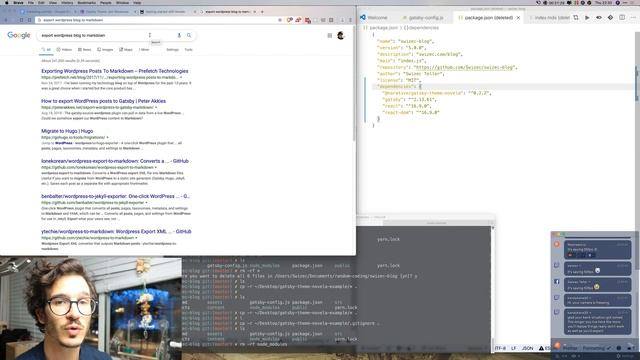Click the VS Code logo icon
Screen dimensions: 640x360
pyautogui.click(x=362, y=18)
